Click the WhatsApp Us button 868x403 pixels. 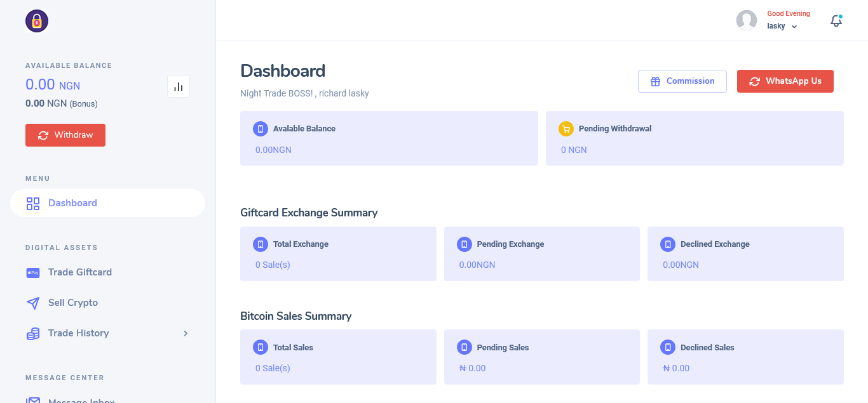tap(785, 81)
